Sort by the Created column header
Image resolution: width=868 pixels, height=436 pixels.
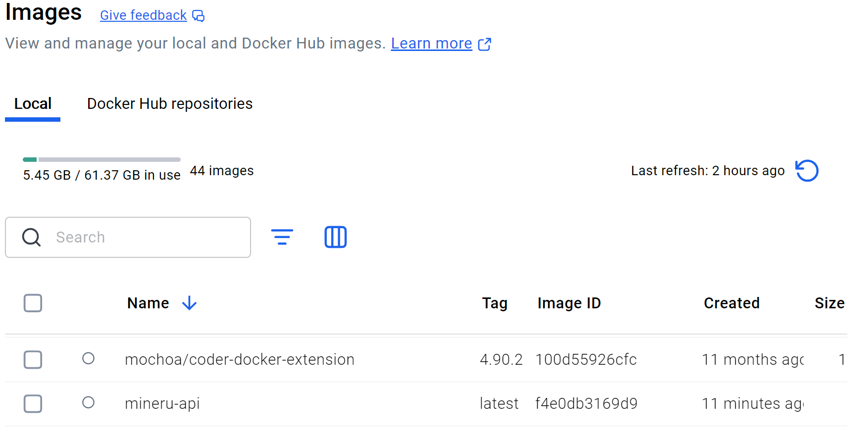point(731,303)
